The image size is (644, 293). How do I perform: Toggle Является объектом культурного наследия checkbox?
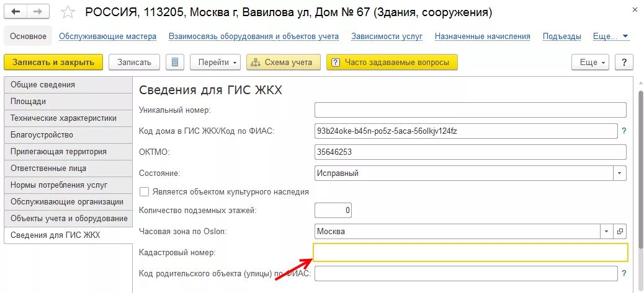tap(144, 192)
